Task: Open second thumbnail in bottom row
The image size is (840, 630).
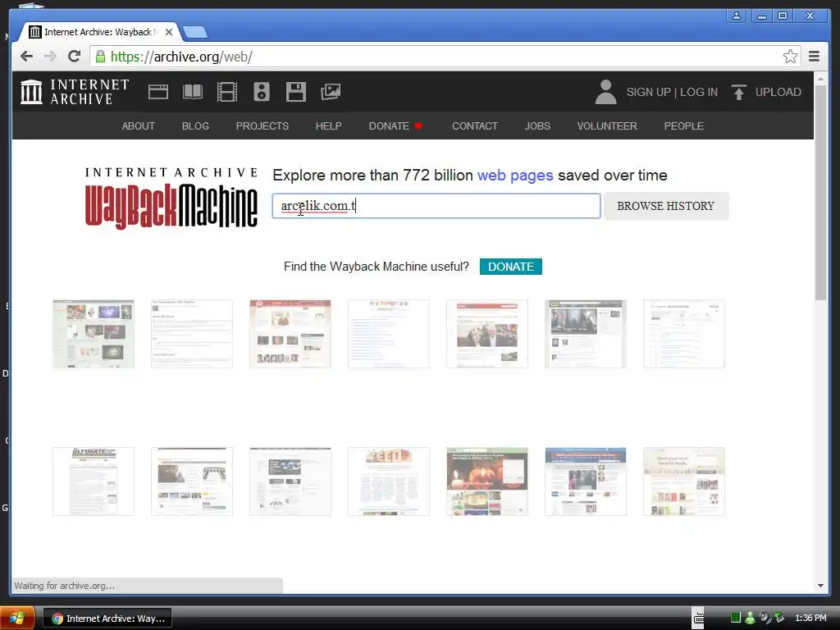Action: pos(192,482)
